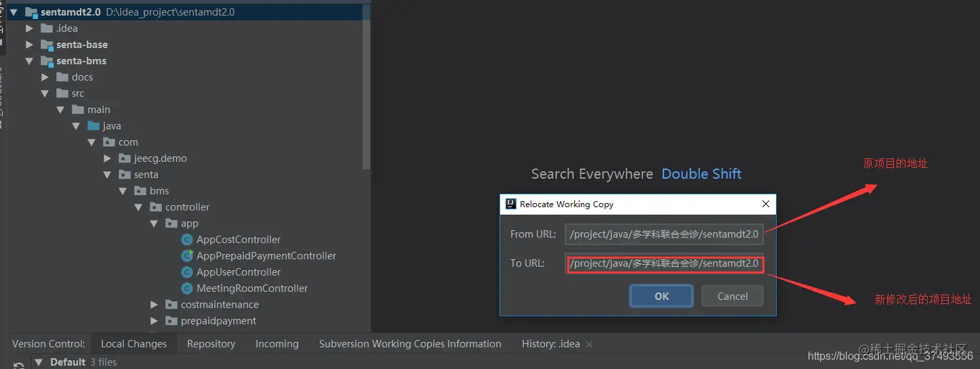Click the To URL input field
The image size is (980, 369).
point(664,263)
